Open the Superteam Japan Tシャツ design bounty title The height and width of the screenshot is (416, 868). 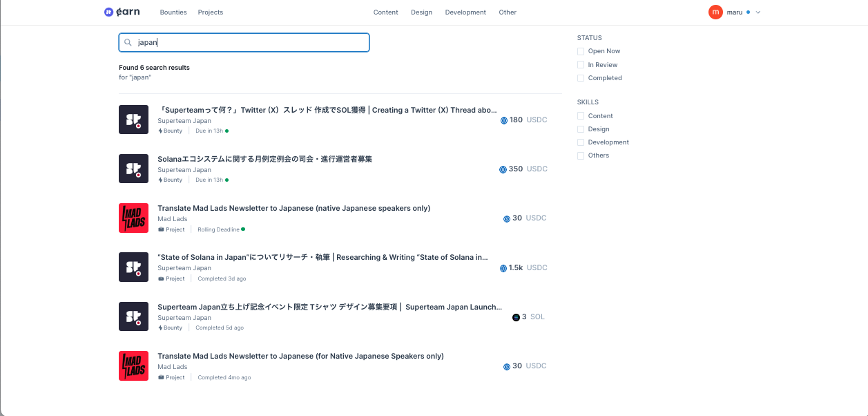pos(330,307)
